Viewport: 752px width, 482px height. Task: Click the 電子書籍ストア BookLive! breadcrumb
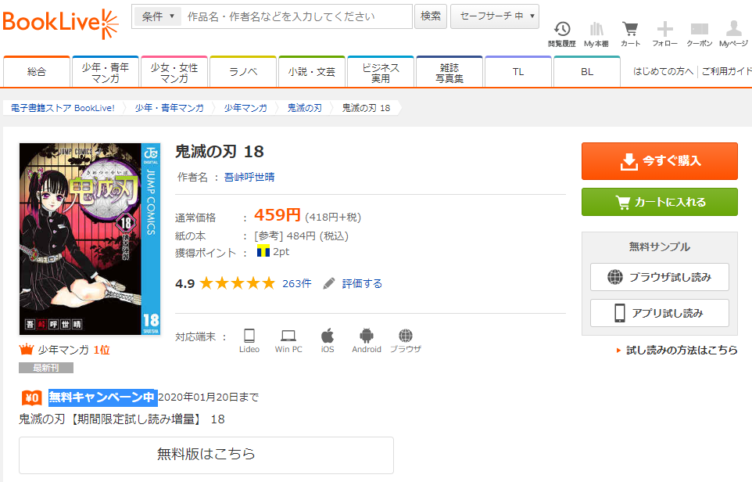pyautogui.click(x=63, y=108)
